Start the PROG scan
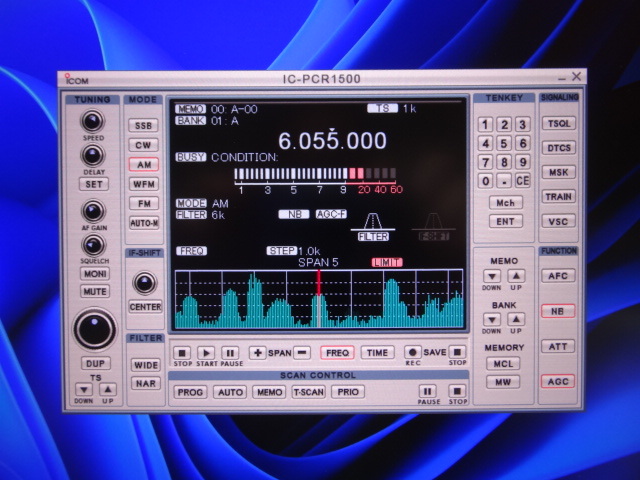Viewport: 640px width, 480px height. [x=190, y=392]
